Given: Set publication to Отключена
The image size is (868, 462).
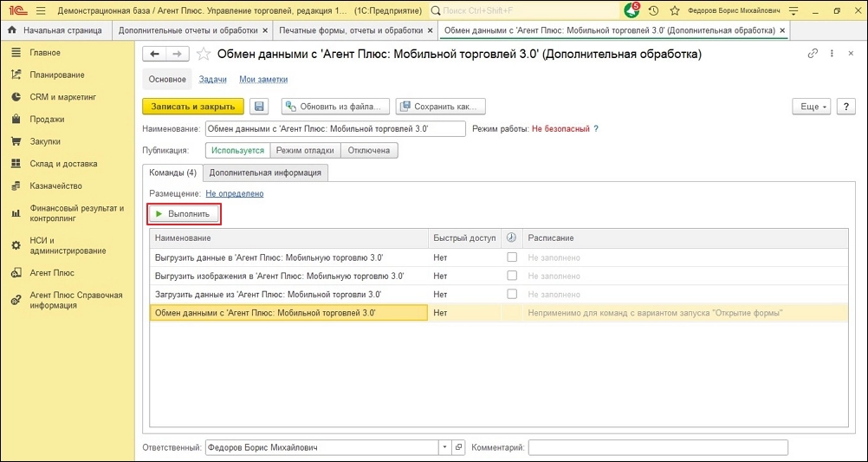Looking at the screenshot, I should pyautogui.click(x=369, y=150).
